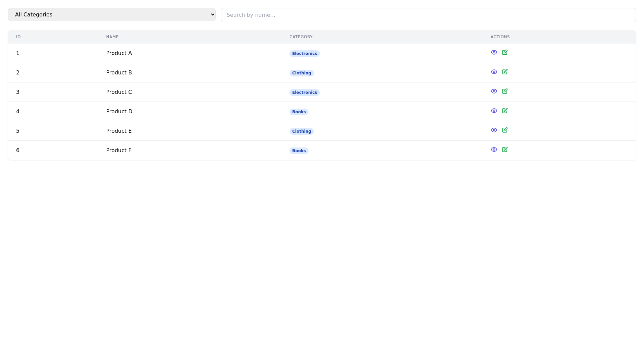View details of Product B via eye icon

[494, 72]
